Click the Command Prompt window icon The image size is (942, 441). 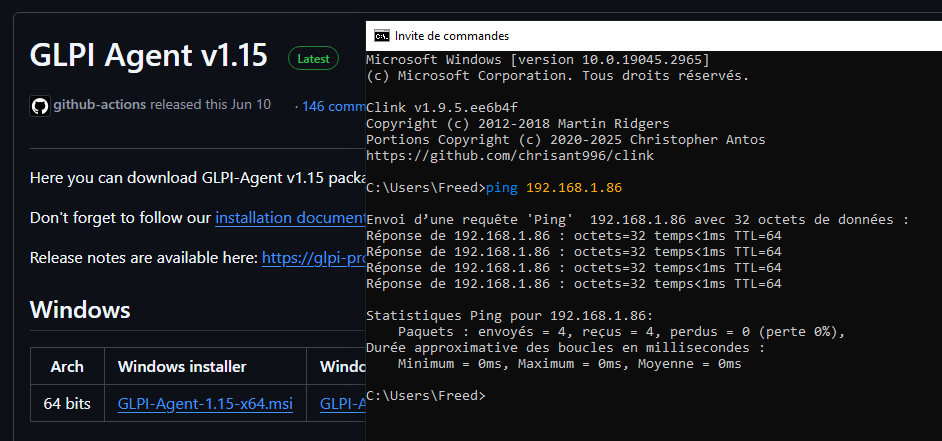point(381,36)
